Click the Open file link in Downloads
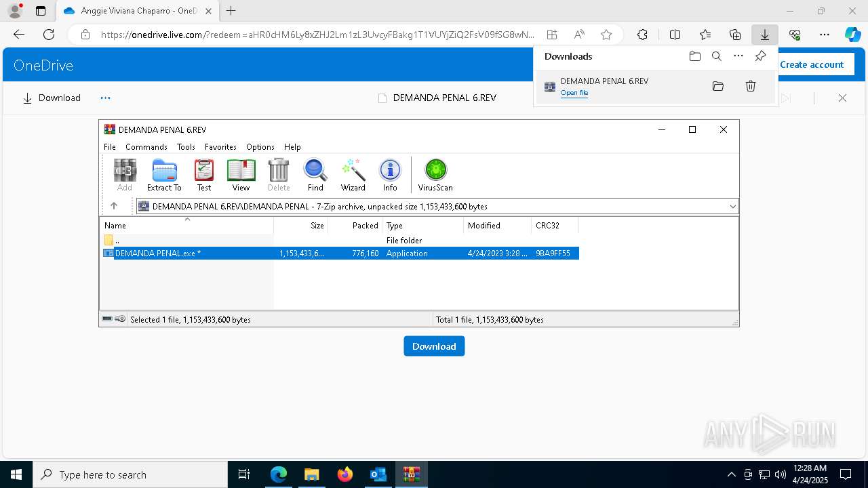 [574, 93]
